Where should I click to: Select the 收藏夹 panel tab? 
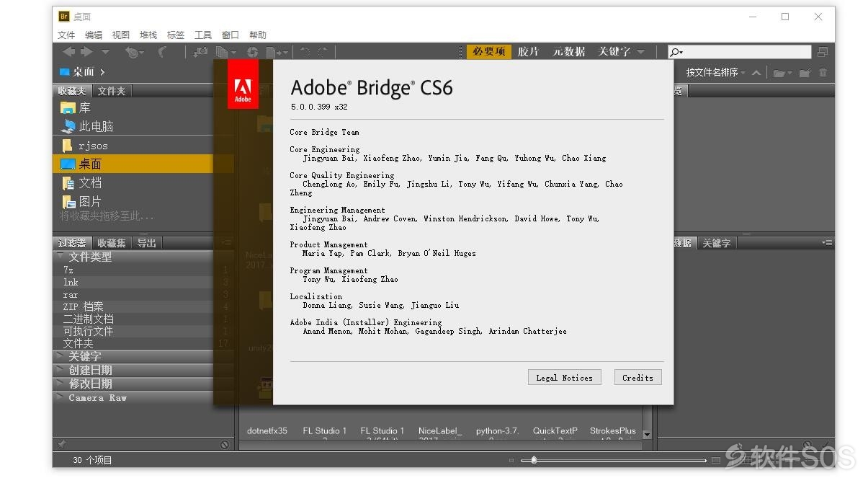(x=72, y=91)
